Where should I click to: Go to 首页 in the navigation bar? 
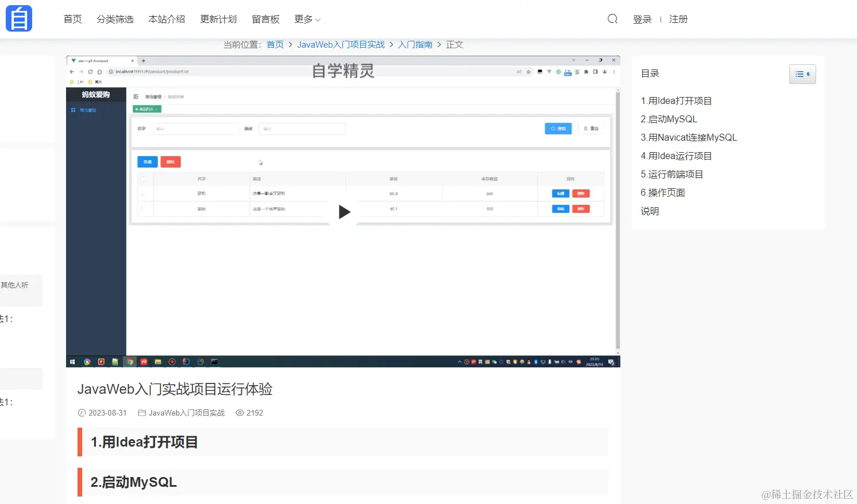coord(73,19)
